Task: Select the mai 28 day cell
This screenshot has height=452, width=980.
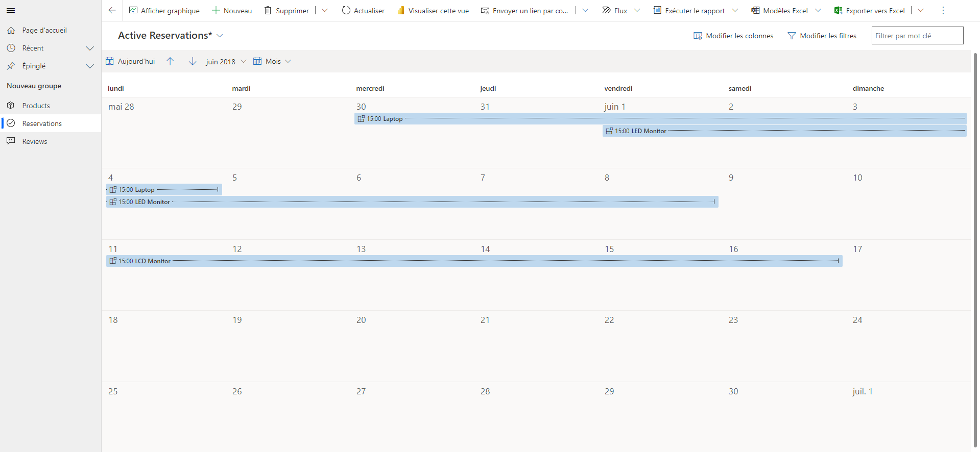Action: (121, 107)
